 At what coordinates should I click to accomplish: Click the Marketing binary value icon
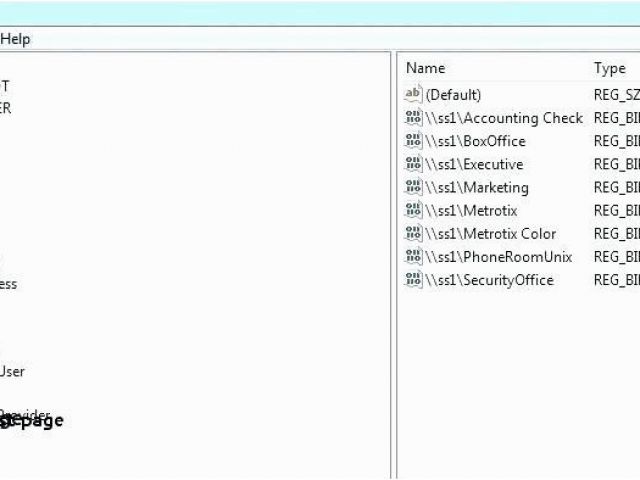coord(413,187)
